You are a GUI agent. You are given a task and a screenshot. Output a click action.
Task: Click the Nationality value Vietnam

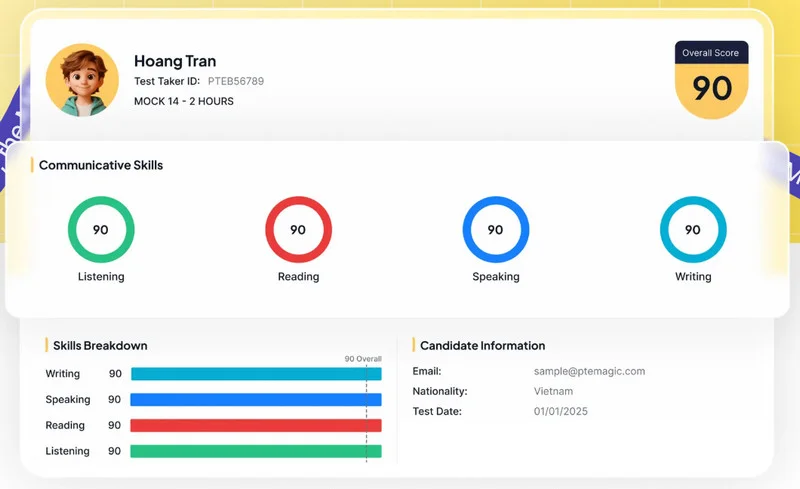pos(553,391)
